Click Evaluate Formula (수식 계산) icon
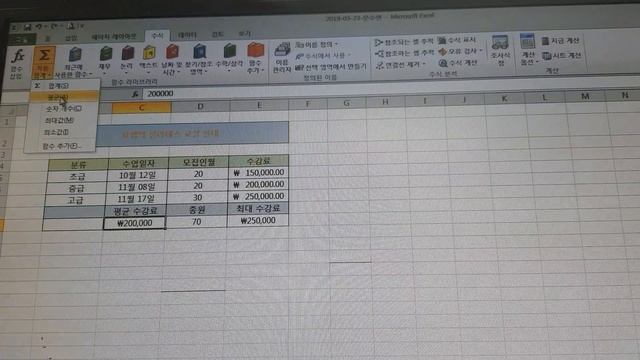 (x=443, y=63)
